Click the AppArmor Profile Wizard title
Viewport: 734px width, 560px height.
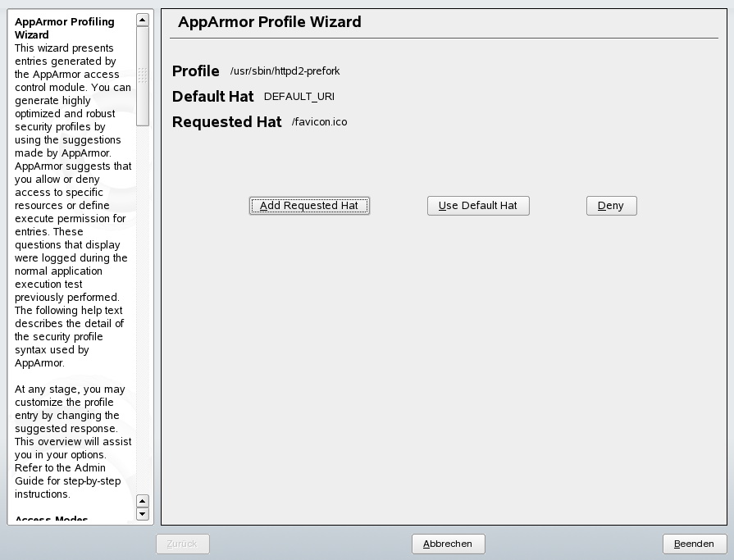(270, 22)
